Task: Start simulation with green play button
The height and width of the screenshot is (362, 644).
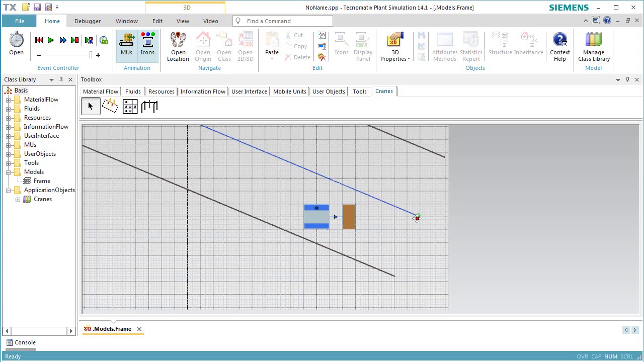Action: pyautogui.click(x=51, y=40)
